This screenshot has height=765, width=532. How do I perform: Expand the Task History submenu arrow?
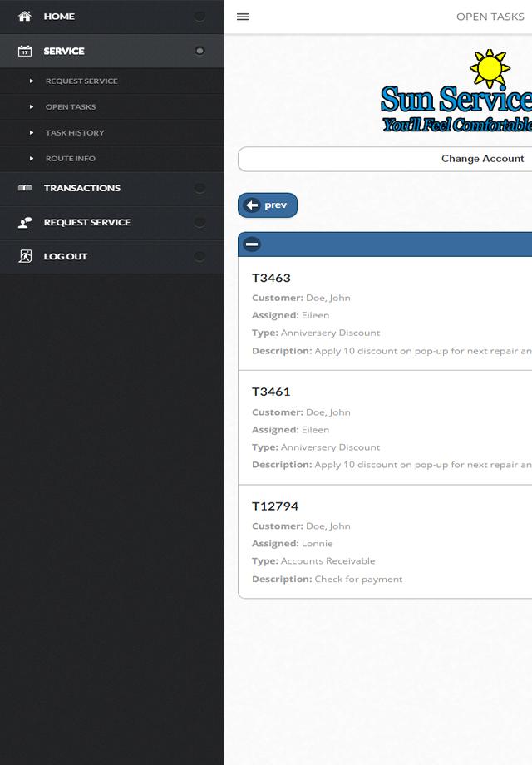pos(32,133)
